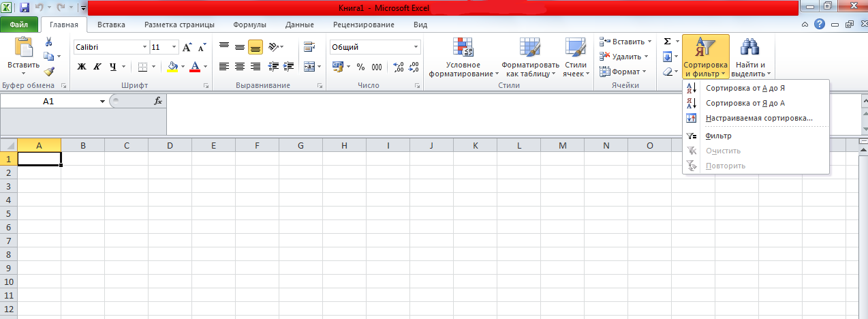868x319 pixels.
Task: Apply yellow fill color bucket
Action: pos(172,67)
